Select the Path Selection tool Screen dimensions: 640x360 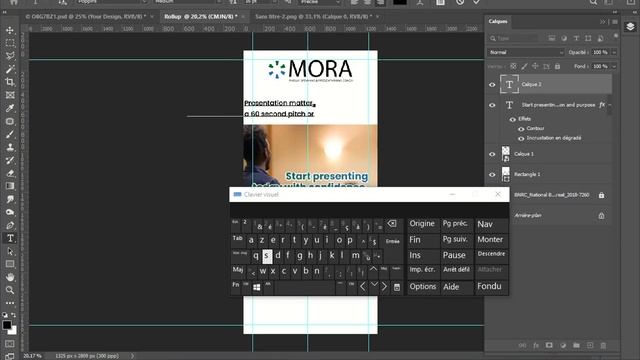pyautogui.click(x=10, y=251)
